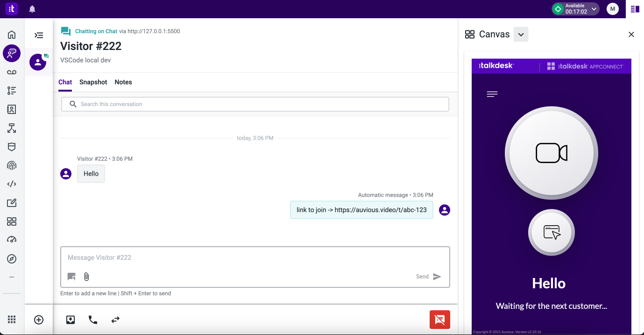
Task: Open the embedded code icon in sidebar
Action: pos(12,184)
